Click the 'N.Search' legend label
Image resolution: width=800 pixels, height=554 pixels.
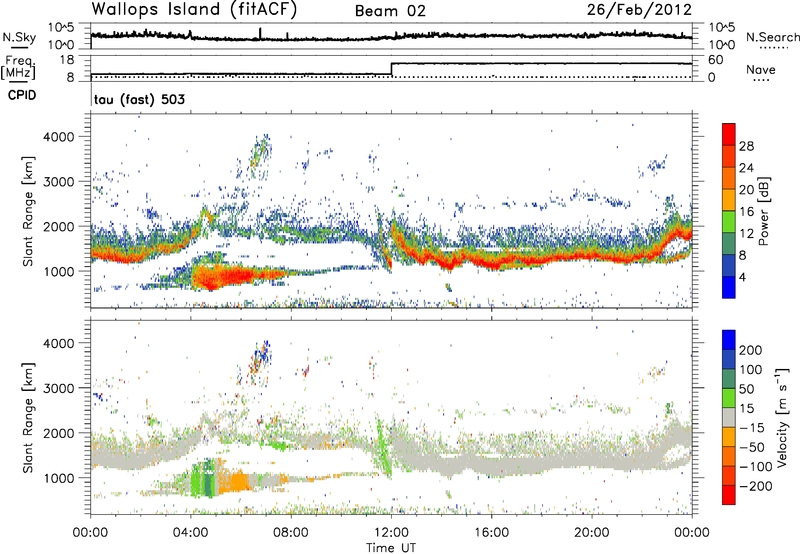tap(772, 37)
